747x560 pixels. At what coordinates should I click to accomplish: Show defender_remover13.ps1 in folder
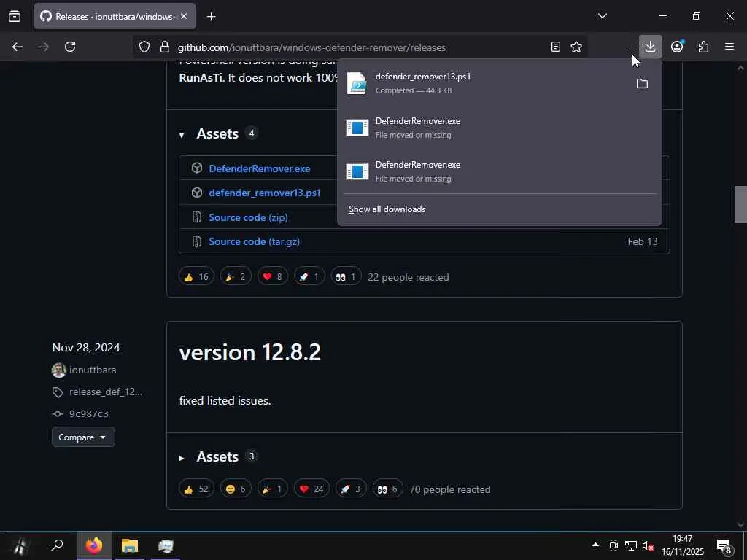pos(642,84)
